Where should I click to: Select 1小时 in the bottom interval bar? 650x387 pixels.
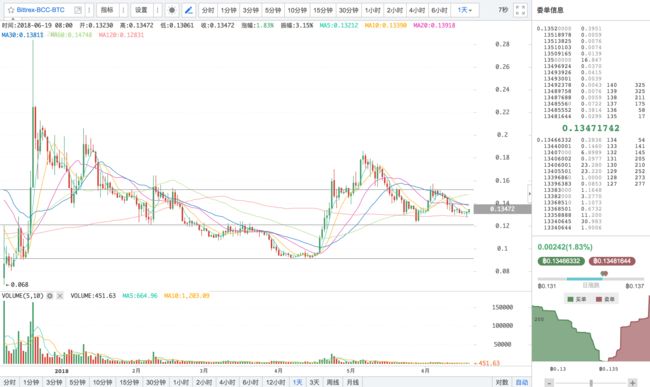(181, 382)
